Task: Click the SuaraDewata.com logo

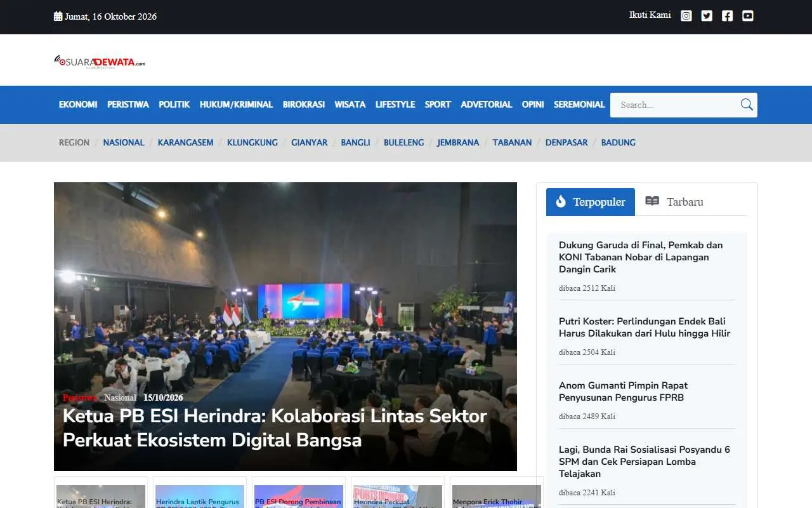Action: pyautogui.click(x=100, y=61)
